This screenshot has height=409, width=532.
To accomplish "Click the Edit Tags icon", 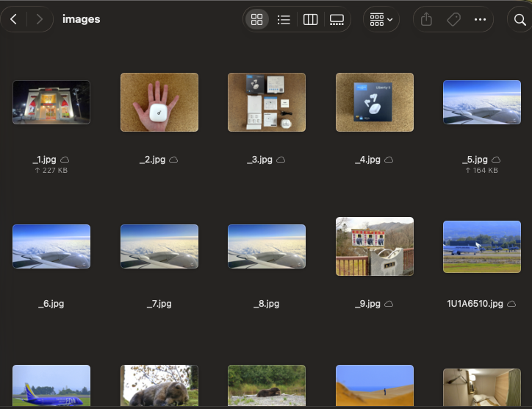I will (453, 19).
